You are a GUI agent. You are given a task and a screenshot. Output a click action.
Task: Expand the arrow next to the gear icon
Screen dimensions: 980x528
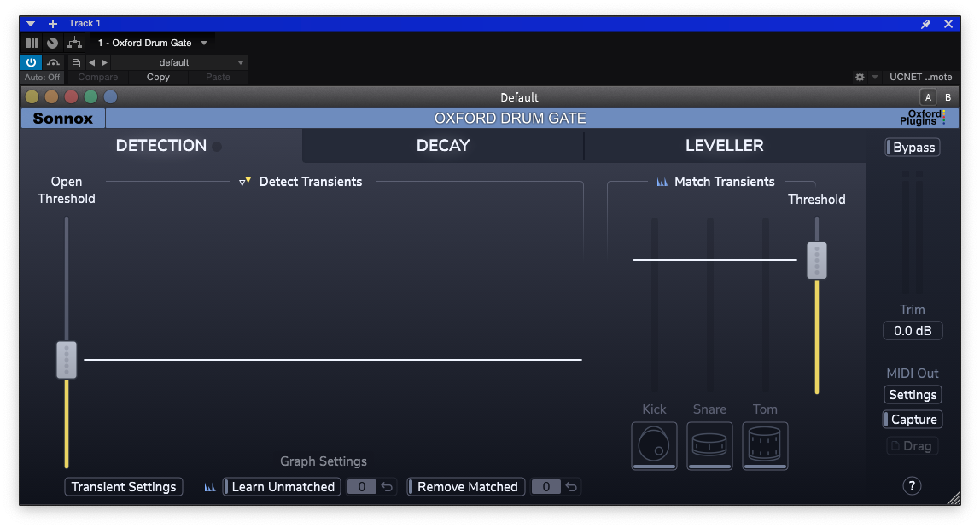click(875, 77)
